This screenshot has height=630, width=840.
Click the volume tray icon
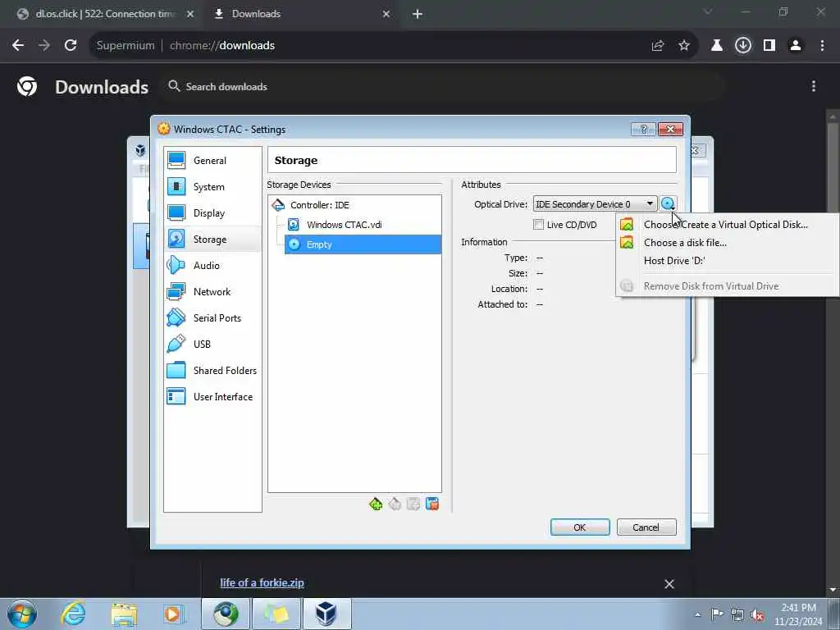757,614
